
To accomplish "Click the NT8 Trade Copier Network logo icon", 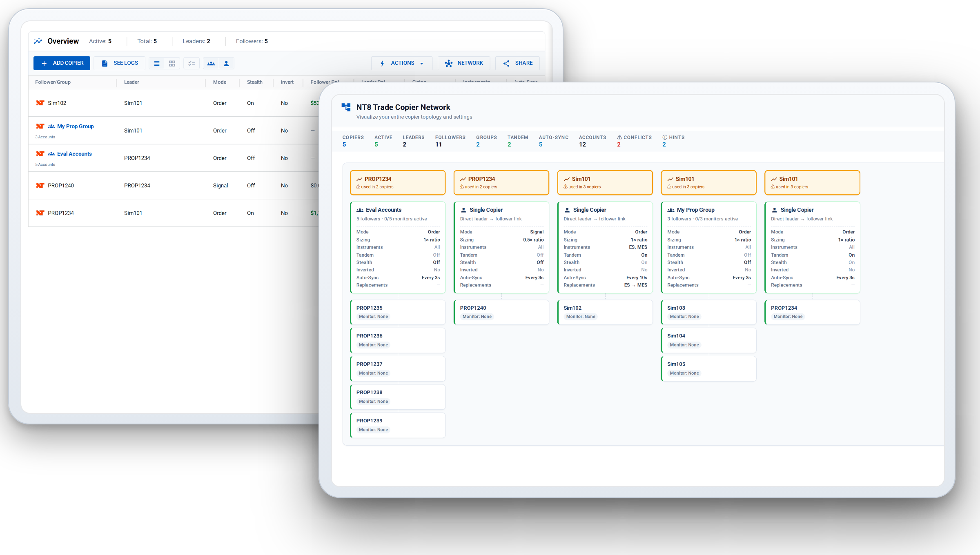I will [346, 107].
